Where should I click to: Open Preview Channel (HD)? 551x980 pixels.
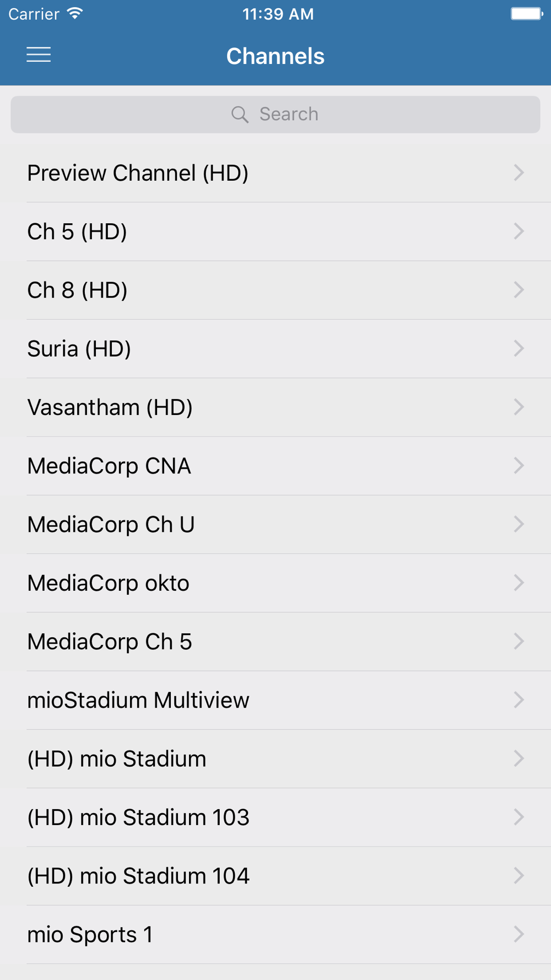point(138,173)
